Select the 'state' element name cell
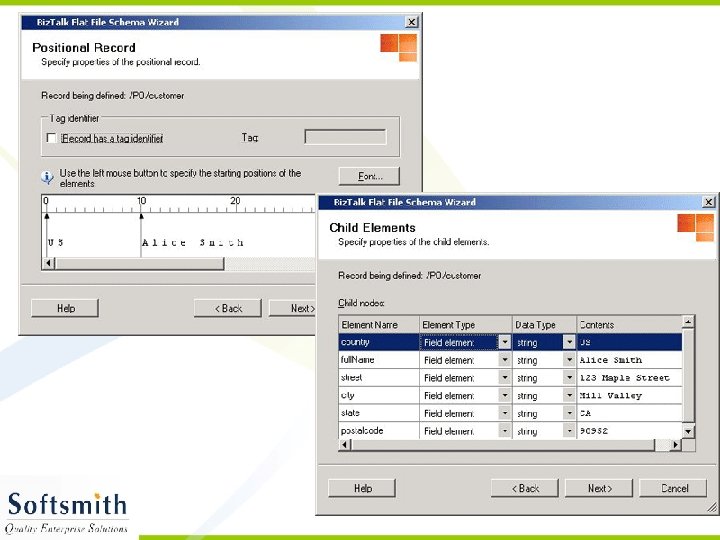The height and width of the screenshot is (540, 720). (x=379, y=413)
